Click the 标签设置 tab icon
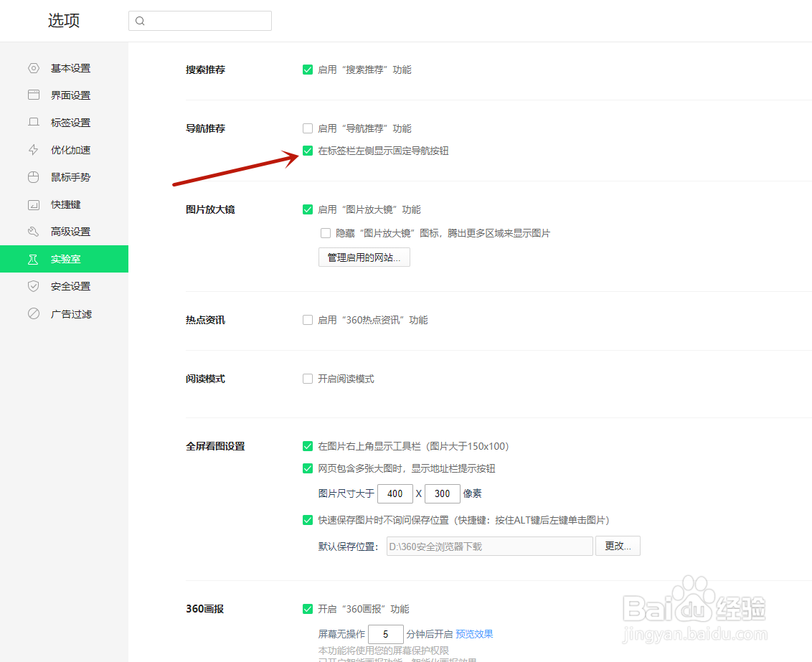812x662 pixels. (34, 122)
